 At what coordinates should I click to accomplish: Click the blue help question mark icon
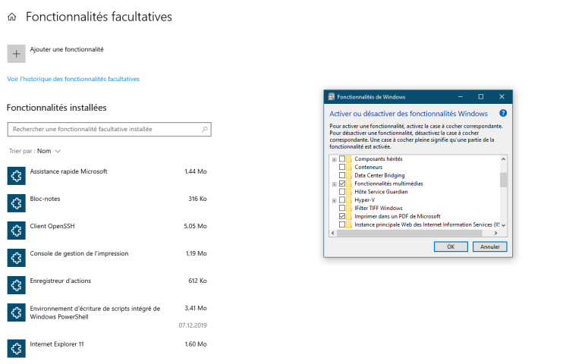tap(503, 113)
